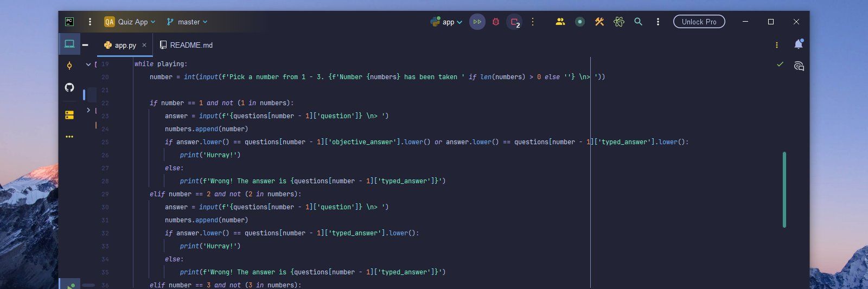Click 'while playing:' on line 19
Viewport: 868px width, 289px height.
(161, 64)
